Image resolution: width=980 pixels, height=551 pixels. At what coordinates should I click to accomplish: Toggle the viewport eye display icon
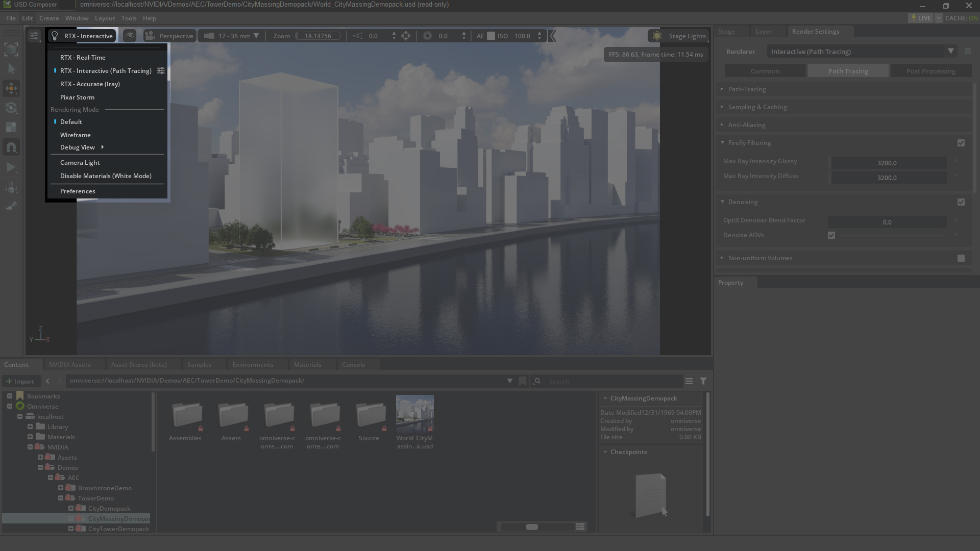[x=130, y=36]
